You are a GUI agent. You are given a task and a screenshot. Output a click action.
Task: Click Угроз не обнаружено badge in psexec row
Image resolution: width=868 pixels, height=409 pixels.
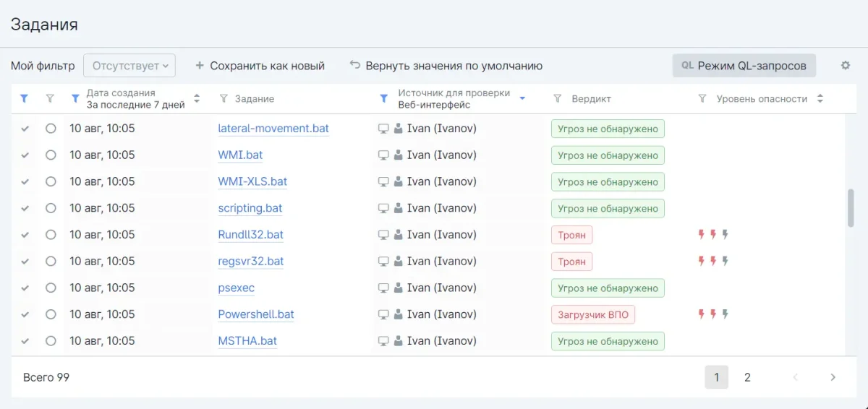[x=608, y=288]
